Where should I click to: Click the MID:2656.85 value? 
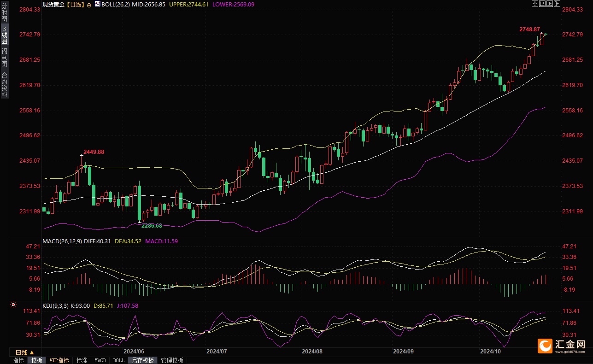click(149, 4)
